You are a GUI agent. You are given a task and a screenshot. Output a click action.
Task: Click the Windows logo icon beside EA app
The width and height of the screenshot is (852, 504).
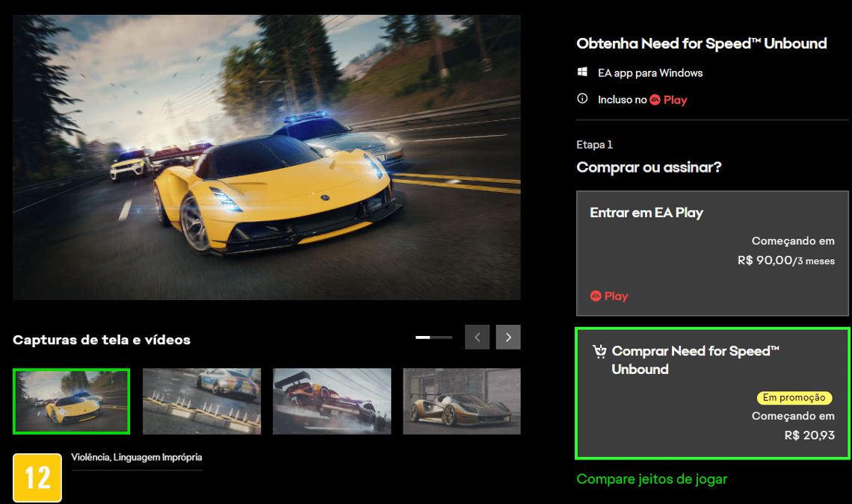pyautogui.click(x=582, y=72)
